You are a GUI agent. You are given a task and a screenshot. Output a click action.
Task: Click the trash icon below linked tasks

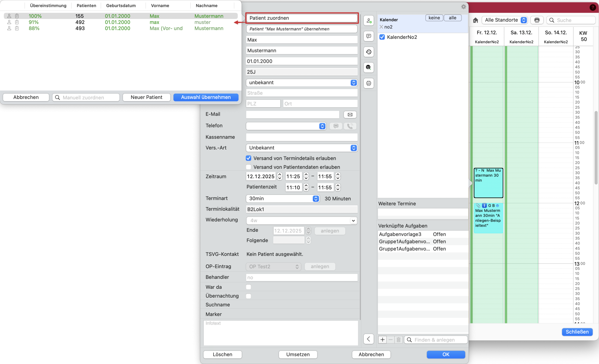tap(398, 339)
